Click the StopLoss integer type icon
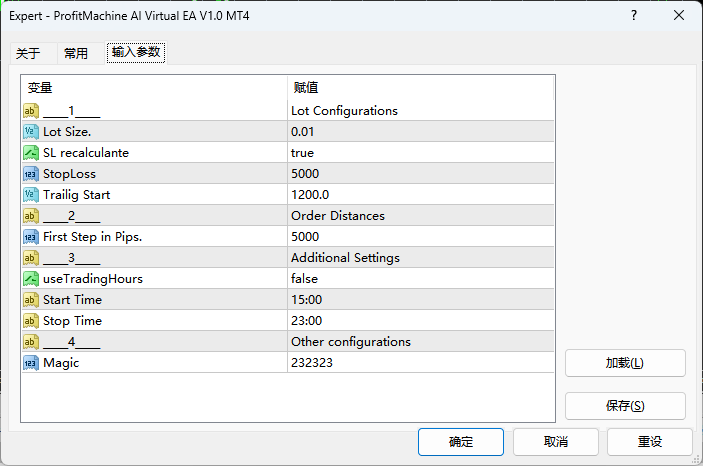The image size is (703, 466). tap(31, 174)
